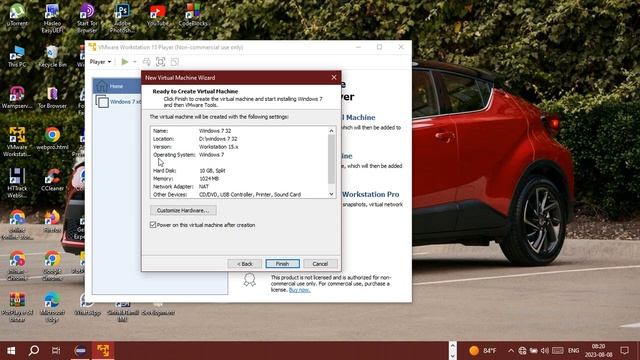
Task: Open the HTTrack Website Copier icon
Action: (17, 183)
